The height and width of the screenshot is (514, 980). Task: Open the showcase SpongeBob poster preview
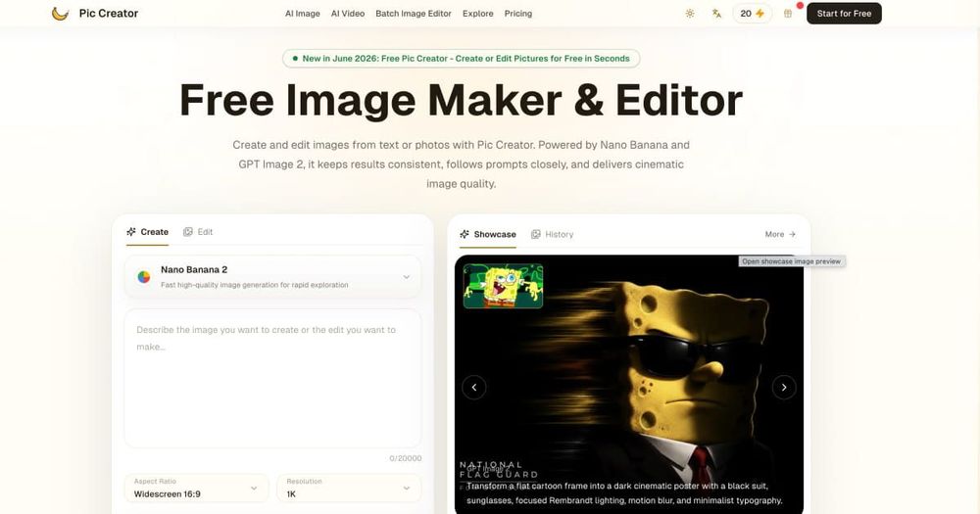click(x=629, y=384)
